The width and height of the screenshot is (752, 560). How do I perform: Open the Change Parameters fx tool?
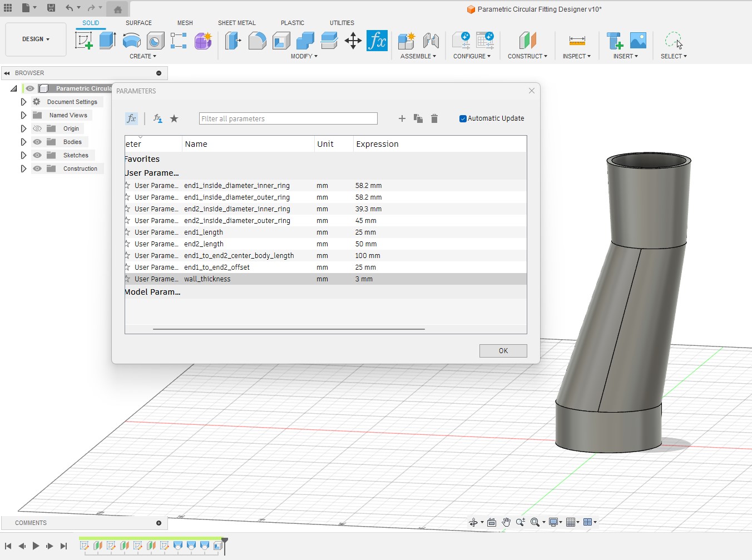point(377,40)
